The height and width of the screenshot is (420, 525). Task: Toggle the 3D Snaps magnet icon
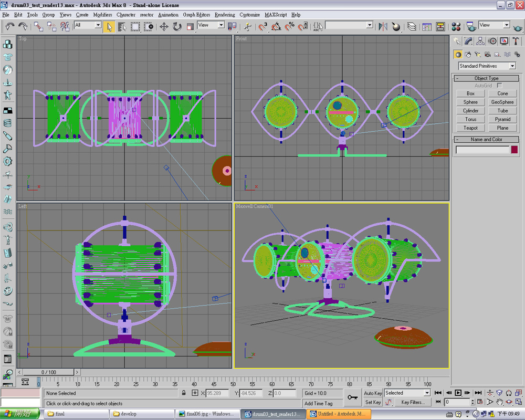click(x=262, y=26)
